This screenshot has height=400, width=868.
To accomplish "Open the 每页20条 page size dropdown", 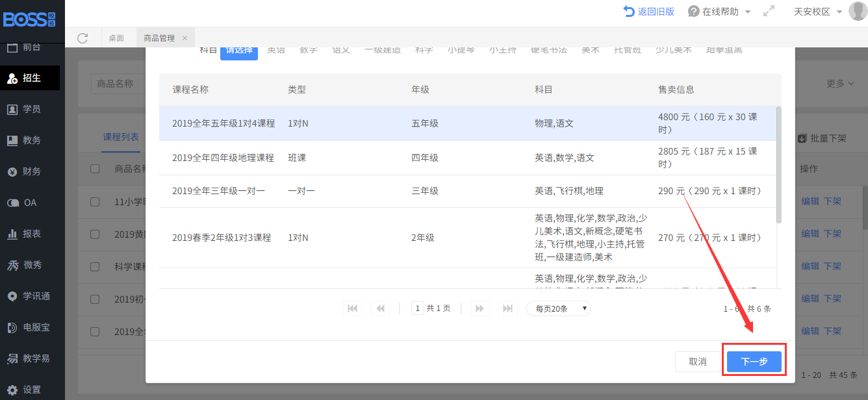I will coord(558,308).
